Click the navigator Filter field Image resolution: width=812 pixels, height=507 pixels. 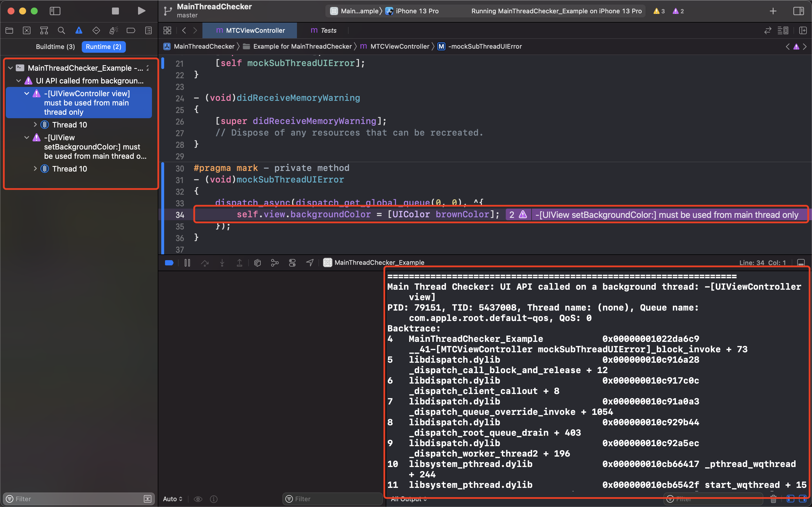pyautogui.click(x=77, y=499)
